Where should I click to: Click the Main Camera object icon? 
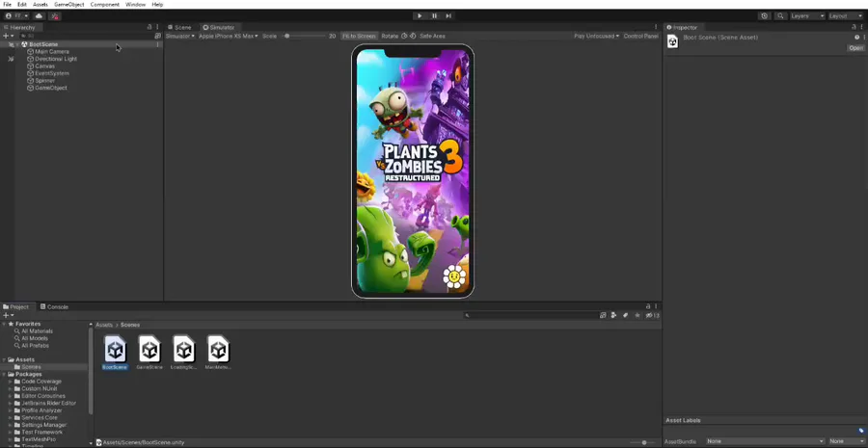click(31, 51)
